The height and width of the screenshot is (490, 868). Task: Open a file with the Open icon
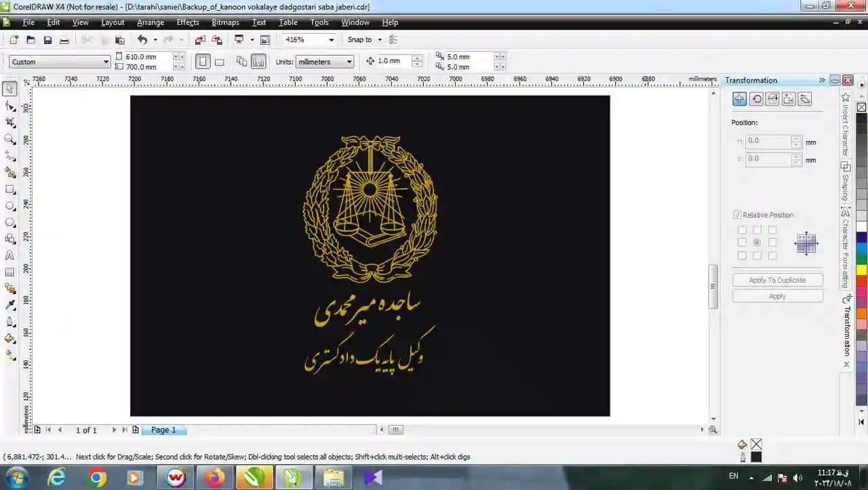click(31, 40)
